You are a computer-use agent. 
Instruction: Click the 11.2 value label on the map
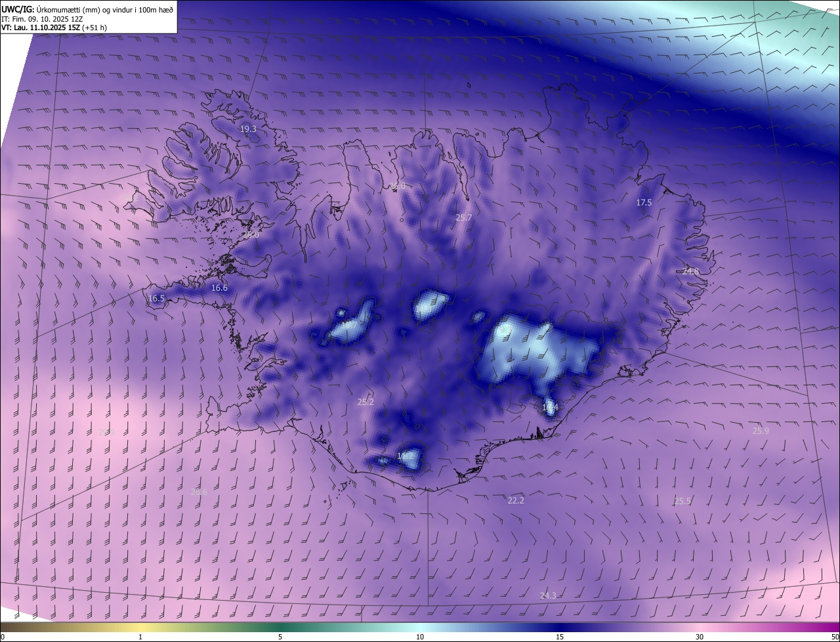[406, 456]
